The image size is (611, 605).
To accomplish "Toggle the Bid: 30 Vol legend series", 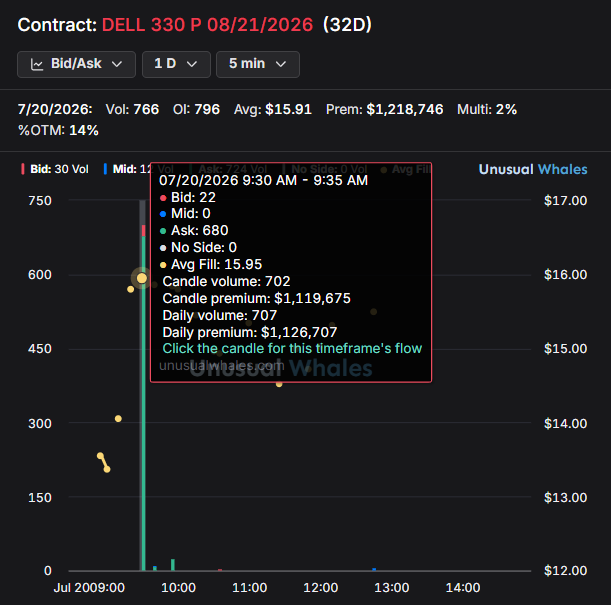I will click(x=55, y=169).
